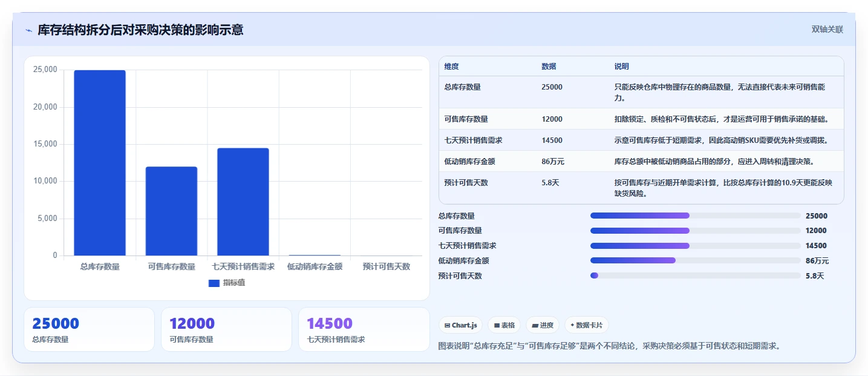Click the 25000 value beside progress bar
Viewport: 868px width, 376px height.
(817, 216)
